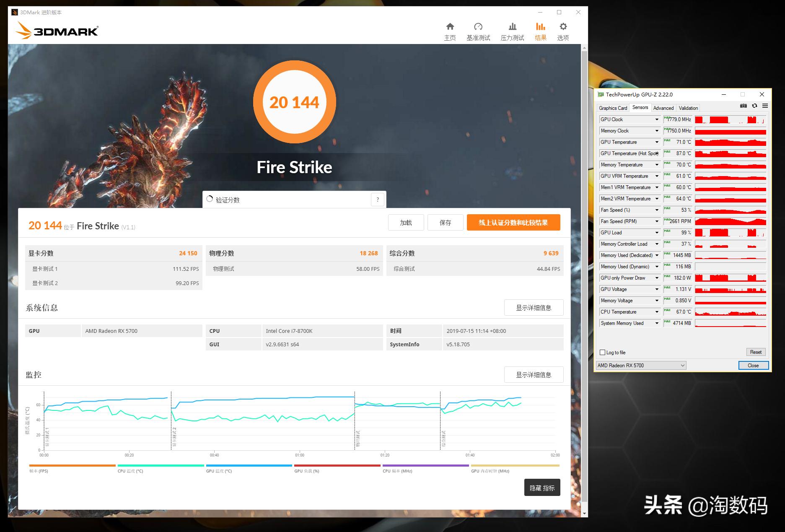Open the Memory Controller Load dropdown

point(657,244)
